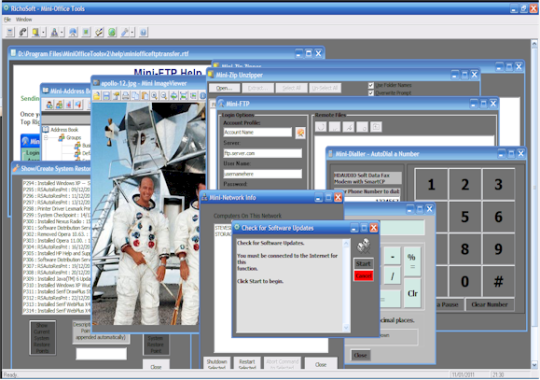Image resolution: width=540 pixels, height=380 pixels.
Task: Click the Clr key on calculator
Action: click(412, 293)
